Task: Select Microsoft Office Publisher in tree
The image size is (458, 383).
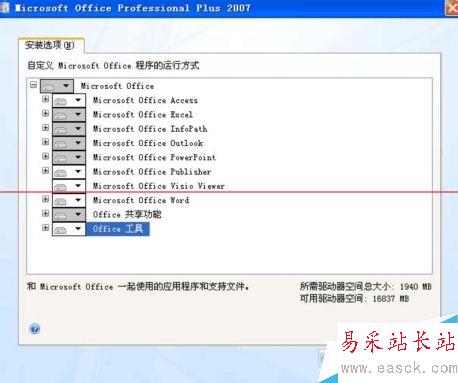Action: pos(152,172)
